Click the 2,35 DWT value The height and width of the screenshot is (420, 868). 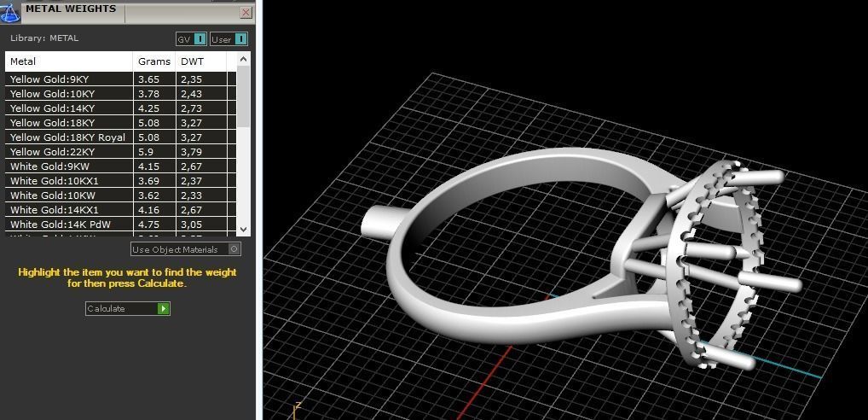[x=192, y=79]
